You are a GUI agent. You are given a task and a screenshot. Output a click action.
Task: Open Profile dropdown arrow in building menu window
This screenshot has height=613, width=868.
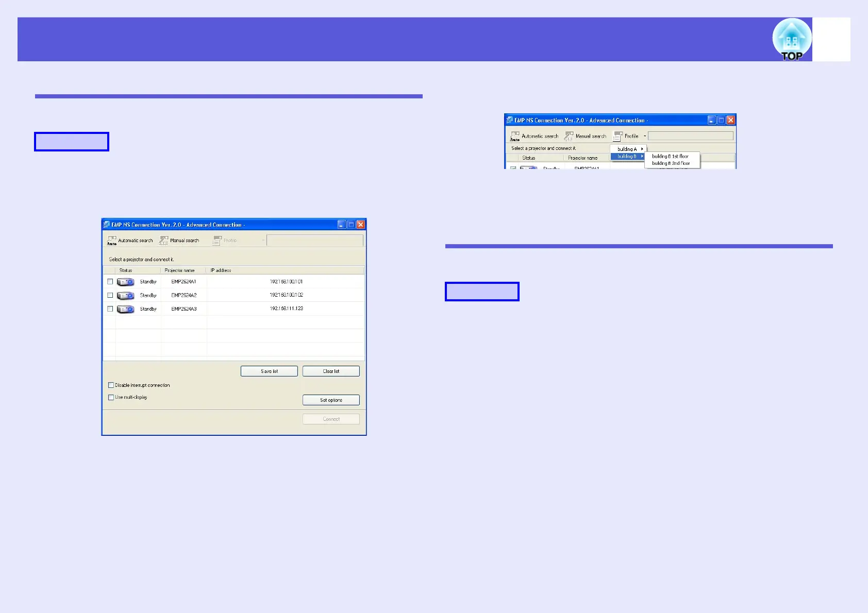click(x=644, y=136)
